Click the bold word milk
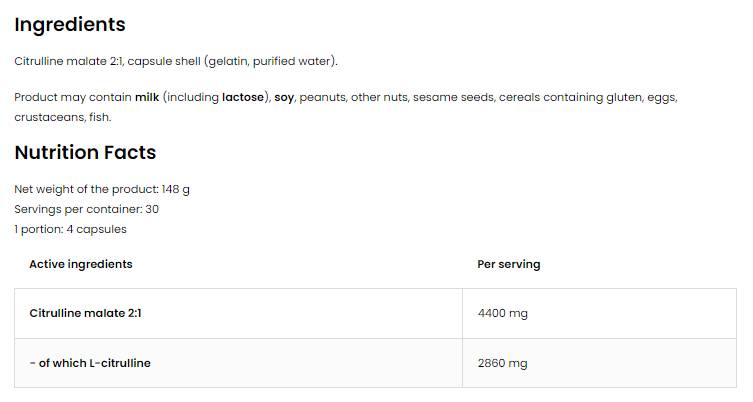The image size is (753, 402). click(x=147, y=98)
